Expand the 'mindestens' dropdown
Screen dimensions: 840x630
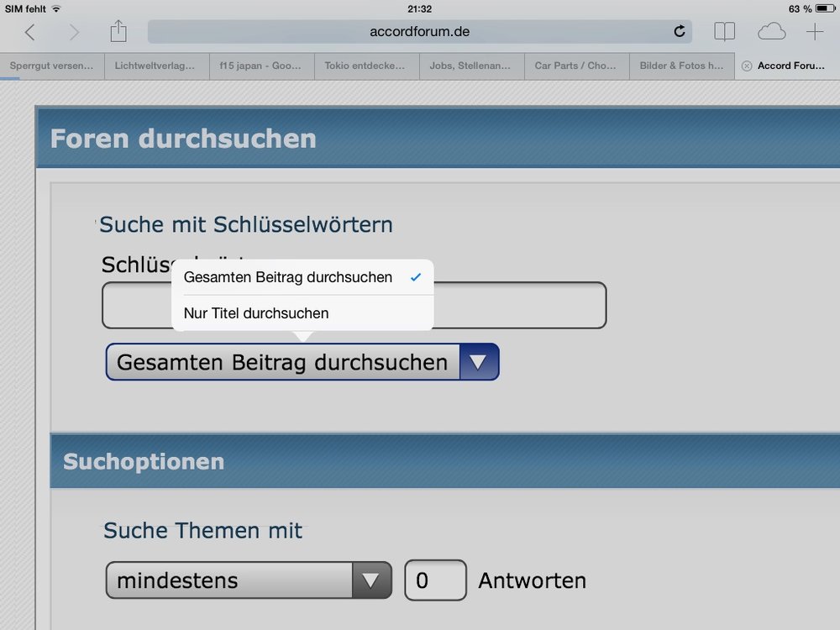249,580
